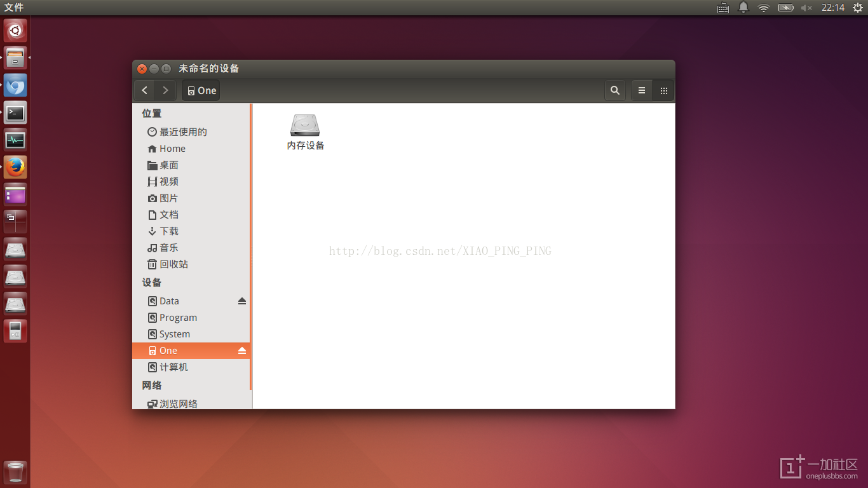Minimize the 未命名的设备 window
Viewport: 868px width, 488px height.
(154, 69)
